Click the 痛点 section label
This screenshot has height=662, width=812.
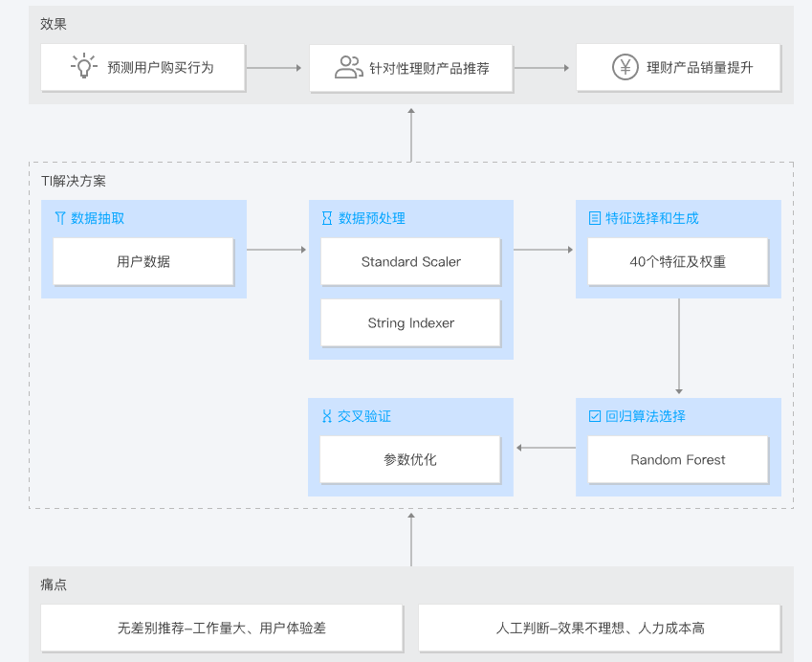pos(54,585)
